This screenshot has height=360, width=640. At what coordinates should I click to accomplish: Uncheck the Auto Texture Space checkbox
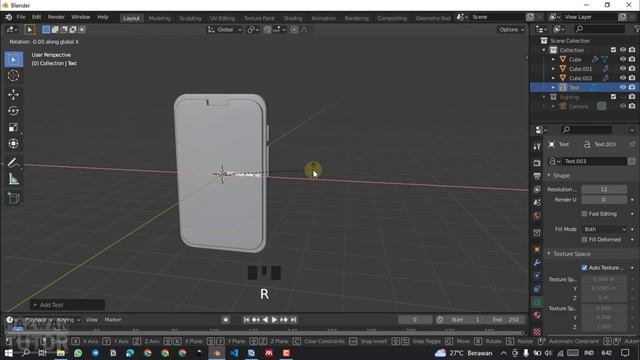pos(584,268)
